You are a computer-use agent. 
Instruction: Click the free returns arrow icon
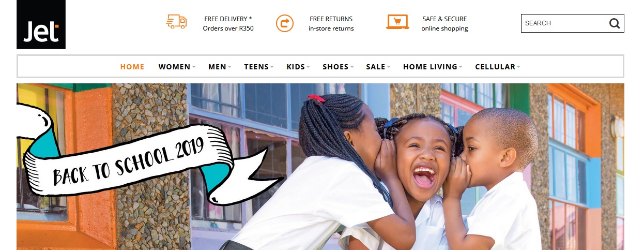coord(284,23)
